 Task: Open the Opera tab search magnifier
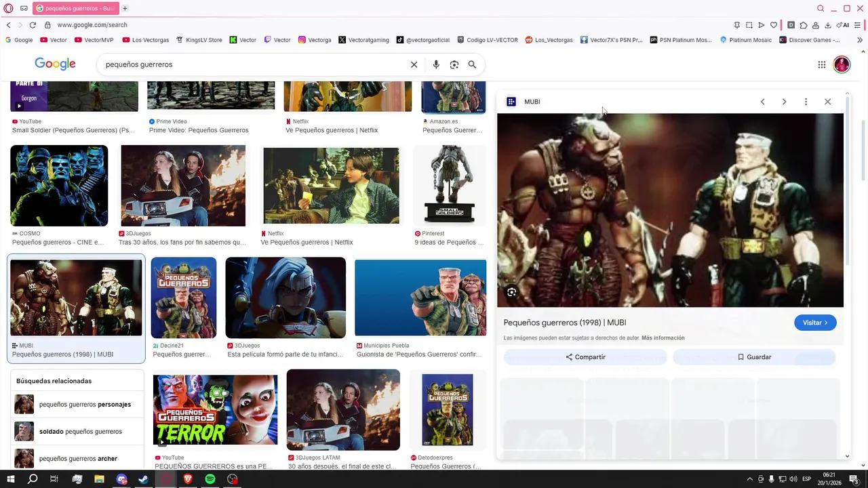821,8
